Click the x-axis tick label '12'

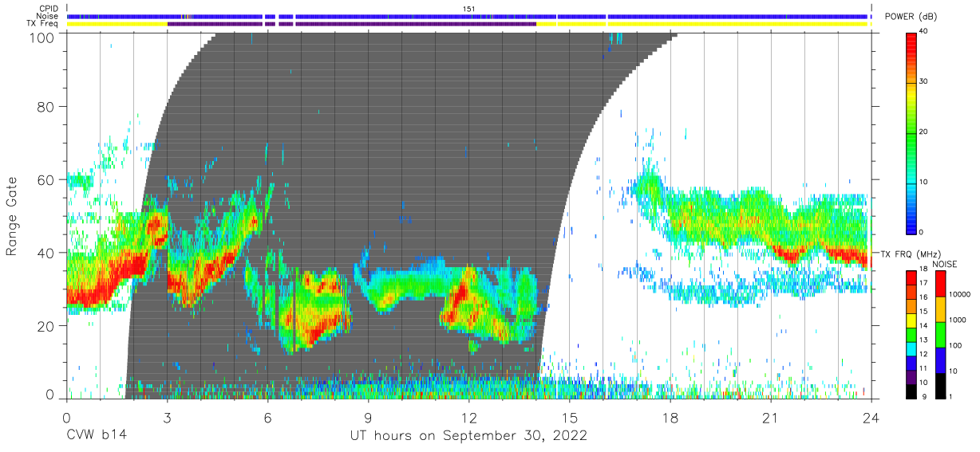pyautogui.click(x=468, y=418)
